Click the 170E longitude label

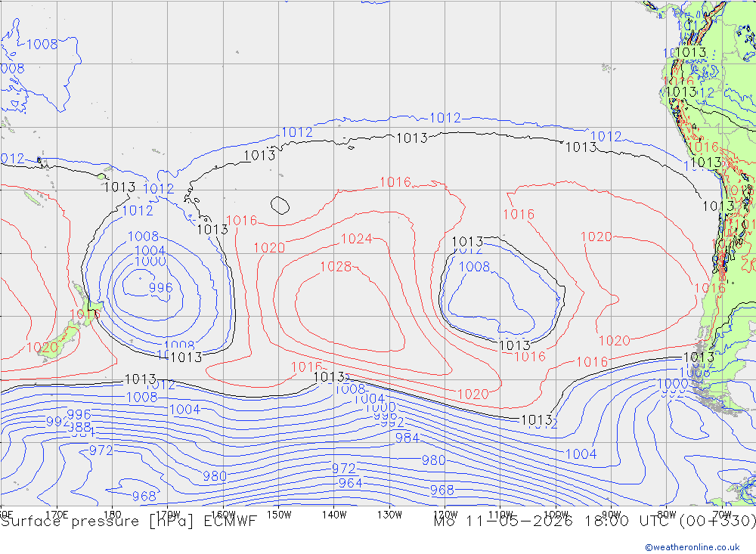point(57,515)
